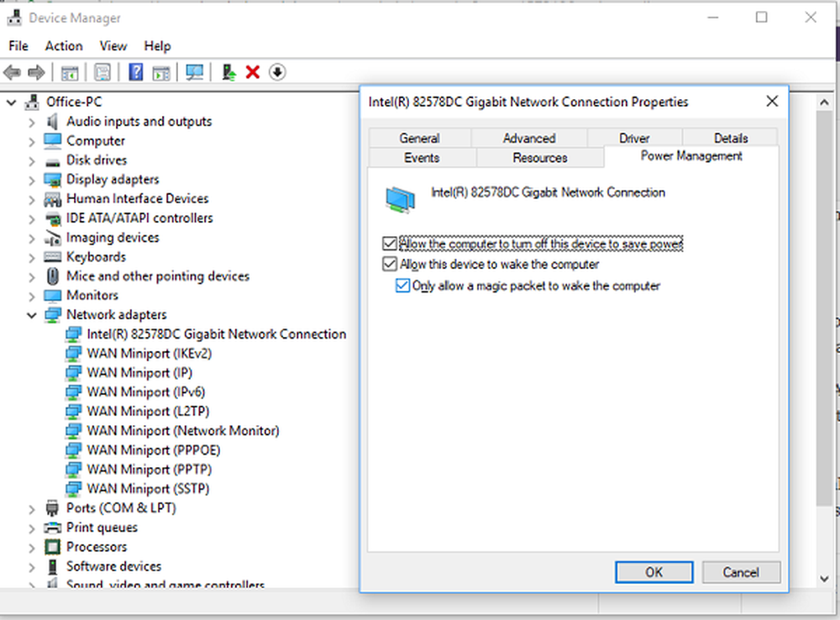This screenshot has width=840, height=620.
Task: Click the red X Uninstall toolbar icon
Action: click(252, 73)
